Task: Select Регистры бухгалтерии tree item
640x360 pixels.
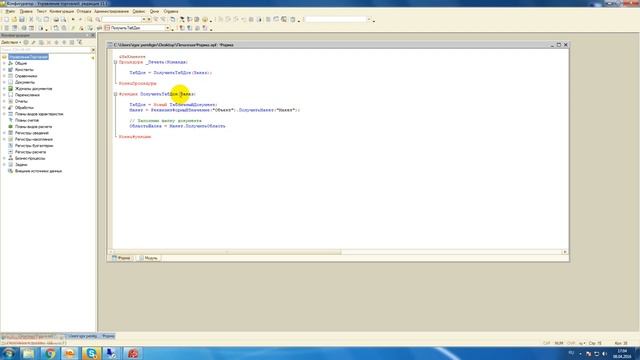Action: (34, 146)
